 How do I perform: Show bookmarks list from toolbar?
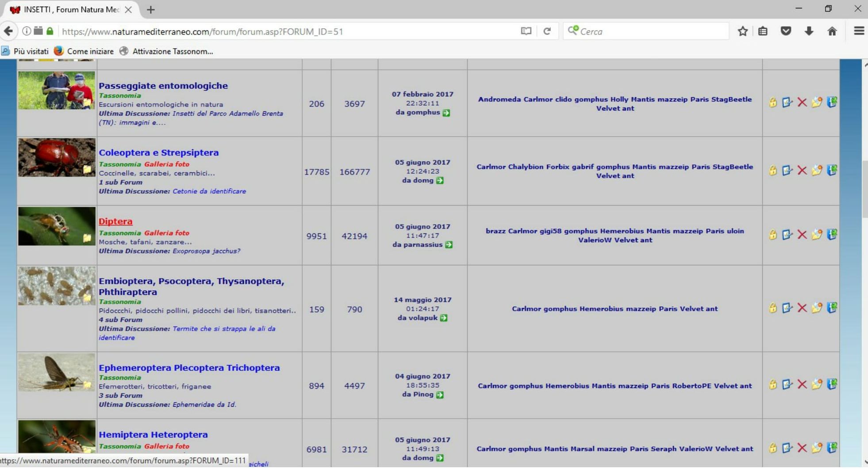763,31
